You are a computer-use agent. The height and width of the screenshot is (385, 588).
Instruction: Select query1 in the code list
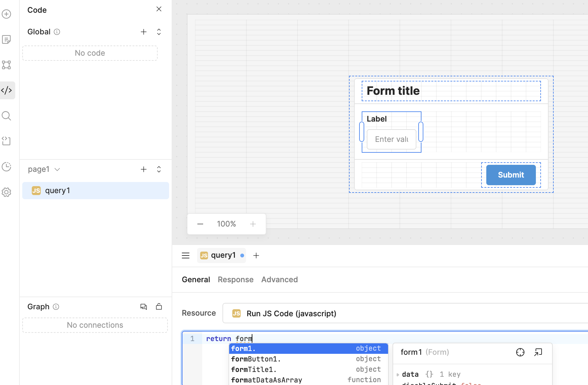[96, 191]
